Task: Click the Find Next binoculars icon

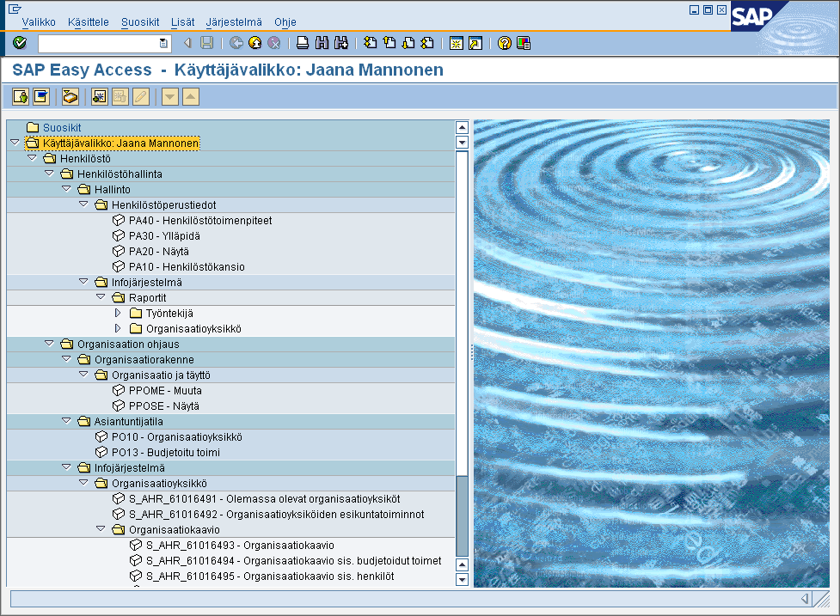Action: 341,43
